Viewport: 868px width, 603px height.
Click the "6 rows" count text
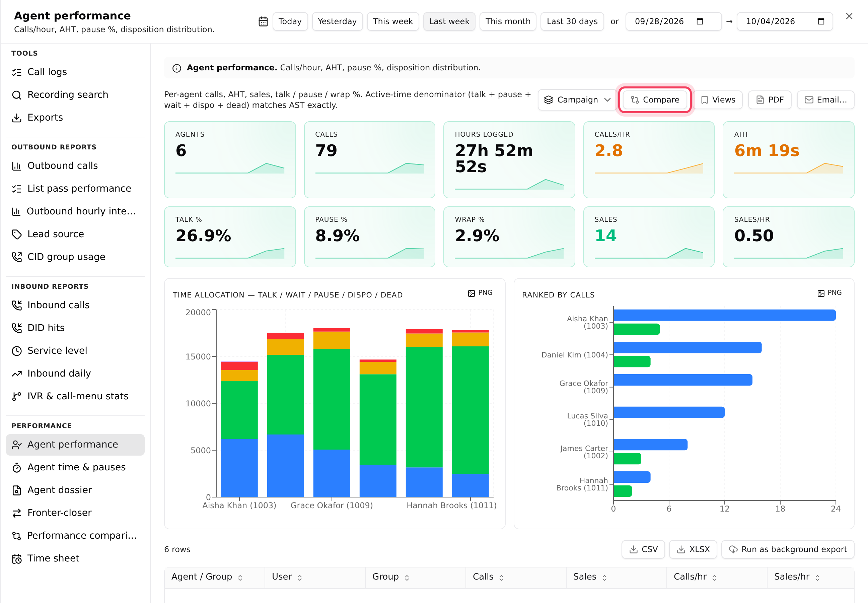[x=177, y=549]
